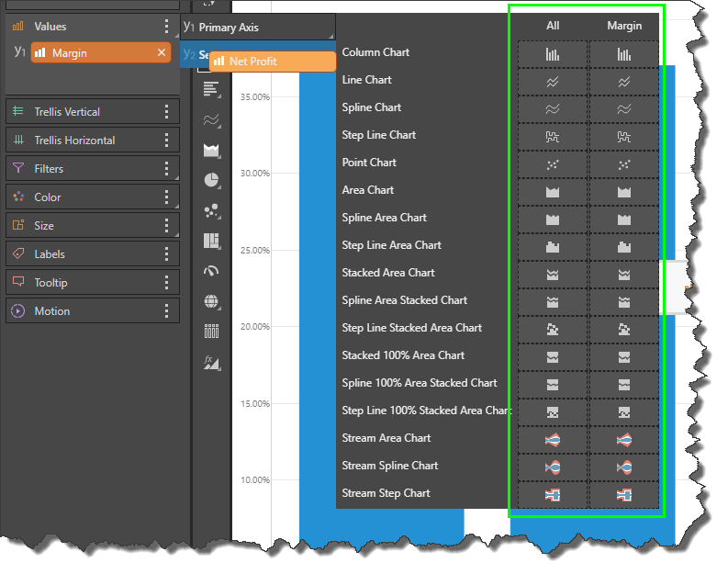
Task: Choose Stacked Area Chart for Margin
Action: (x=624, y=275)
